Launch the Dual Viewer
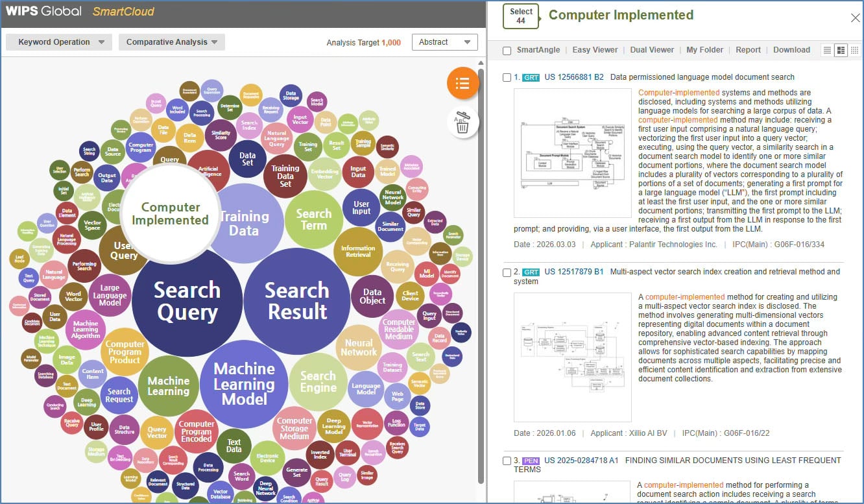The height and width of the screenshot is (504, 864). pos(652,50)
